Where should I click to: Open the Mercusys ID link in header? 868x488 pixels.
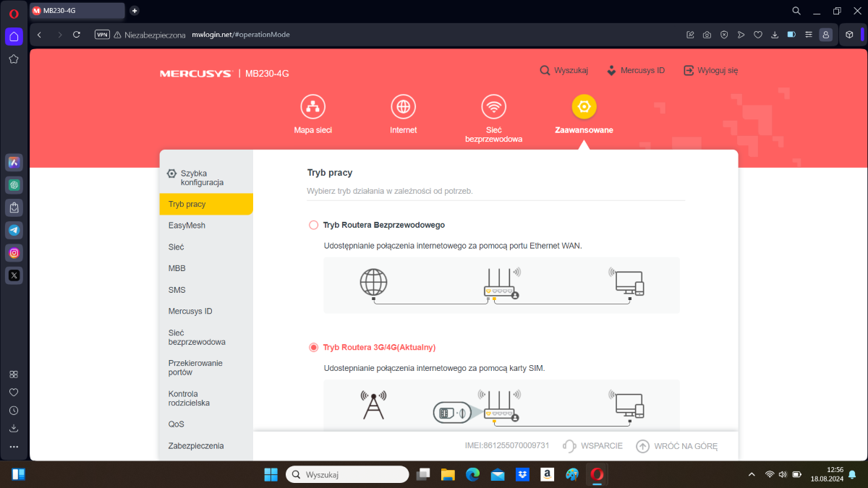[x=635, y=70]
